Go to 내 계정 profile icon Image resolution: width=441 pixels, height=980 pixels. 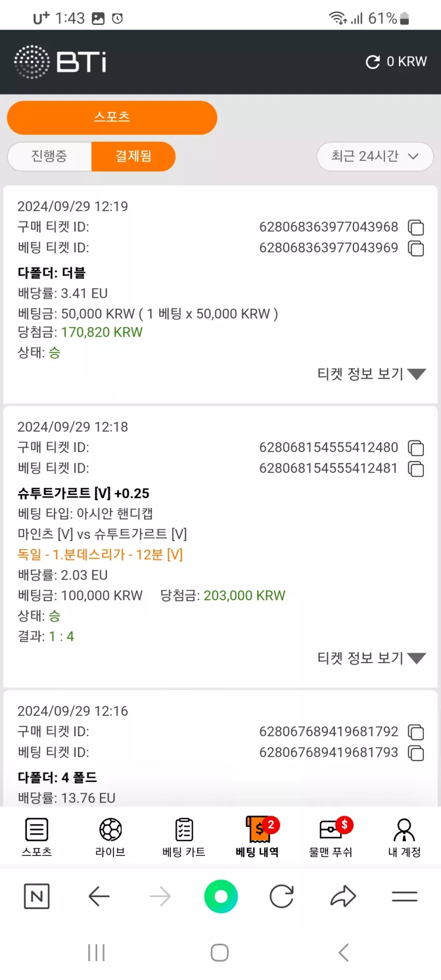[x=404, y=830]
